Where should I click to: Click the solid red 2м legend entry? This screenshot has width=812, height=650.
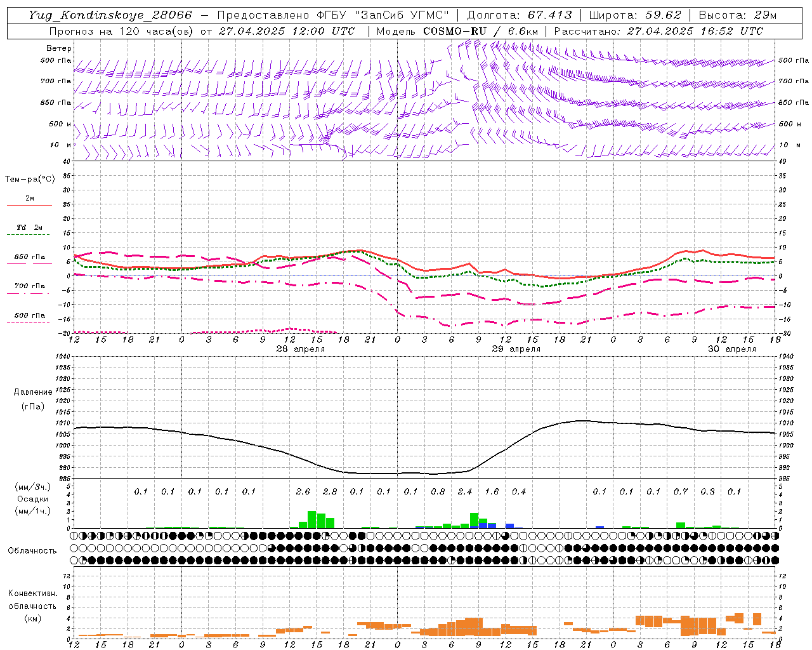29,200
